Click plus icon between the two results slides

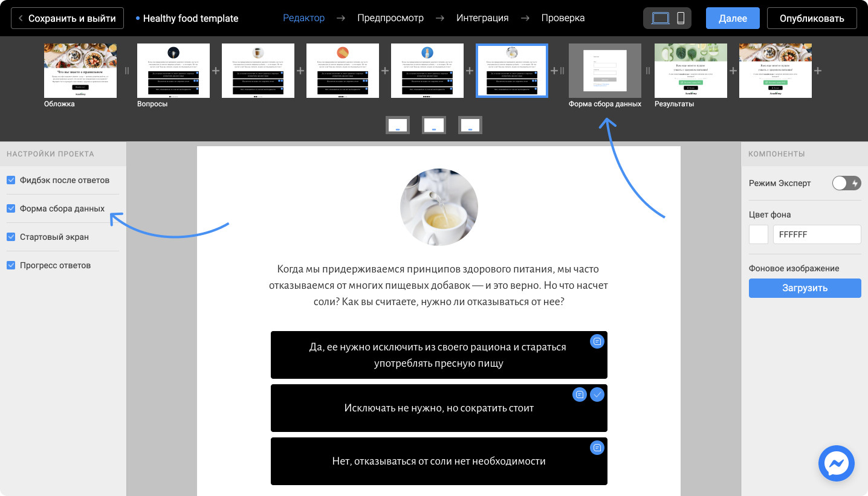(x=733, y=71)
